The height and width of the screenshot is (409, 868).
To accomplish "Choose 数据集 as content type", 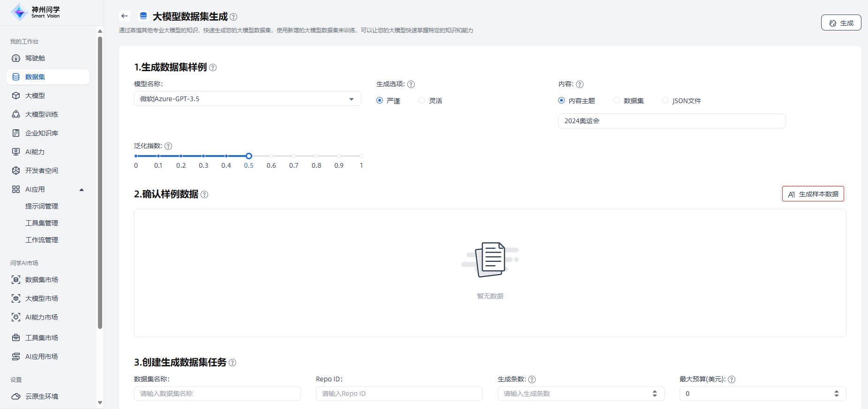I will (x=617, y=101).
